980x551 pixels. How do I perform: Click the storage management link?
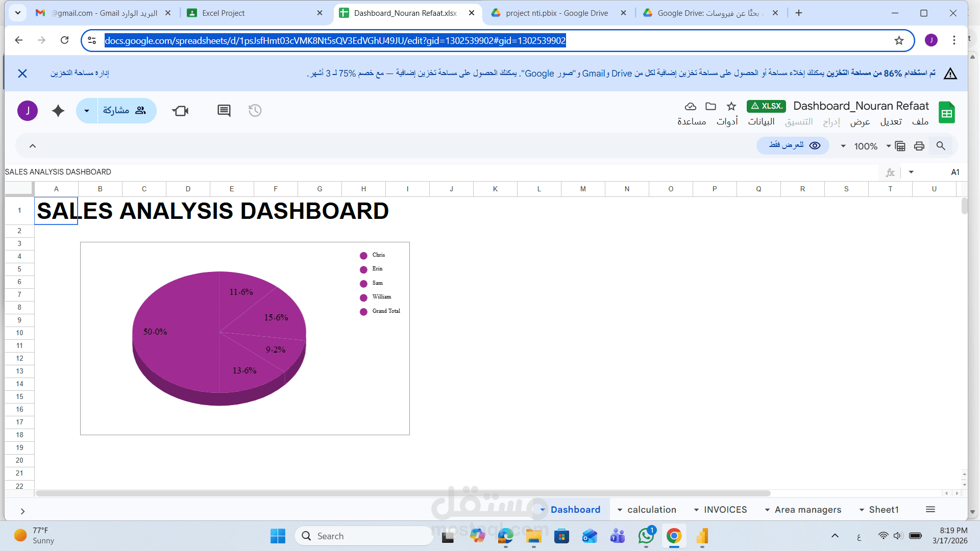(80, 73)
